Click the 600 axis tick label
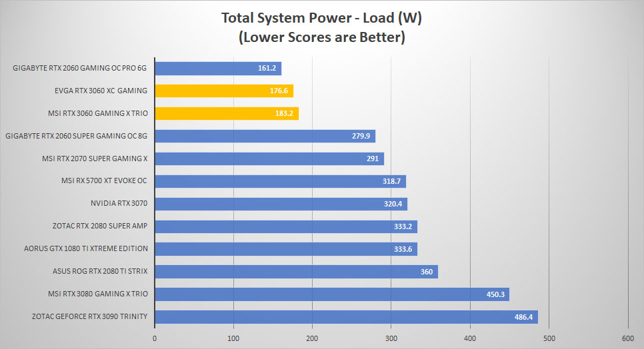This screenshot has height=349, width=644. (628, 338)
